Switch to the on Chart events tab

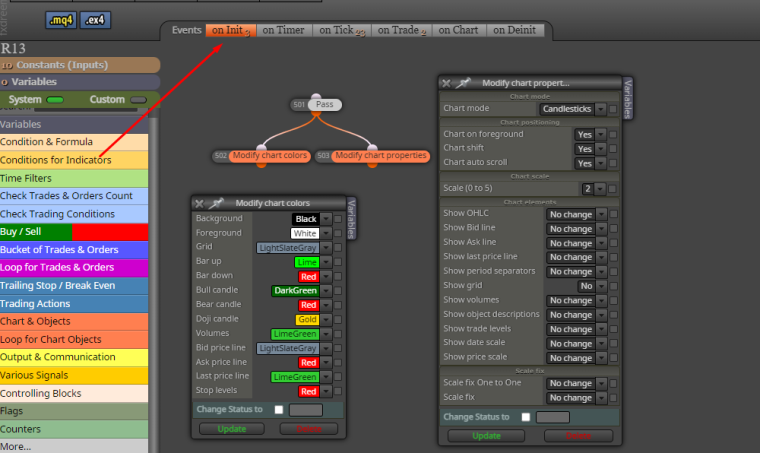coord(459,30)
